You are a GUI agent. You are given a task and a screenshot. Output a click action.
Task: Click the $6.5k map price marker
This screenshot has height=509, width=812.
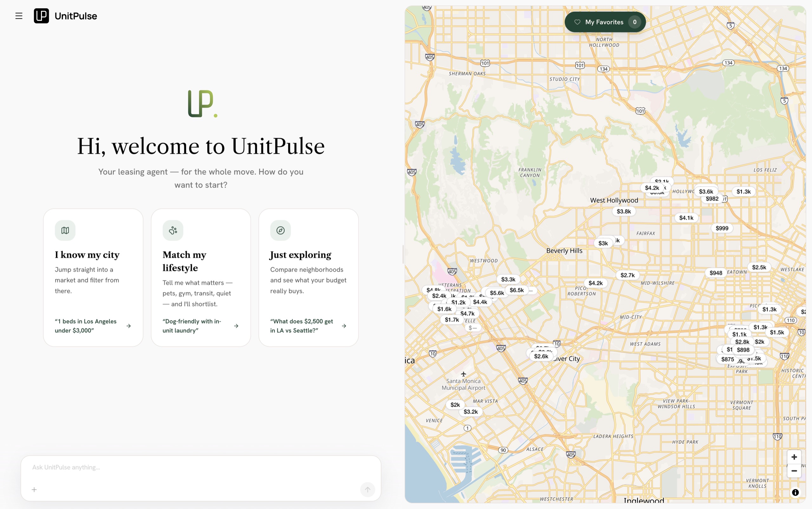tap(516, 290)
